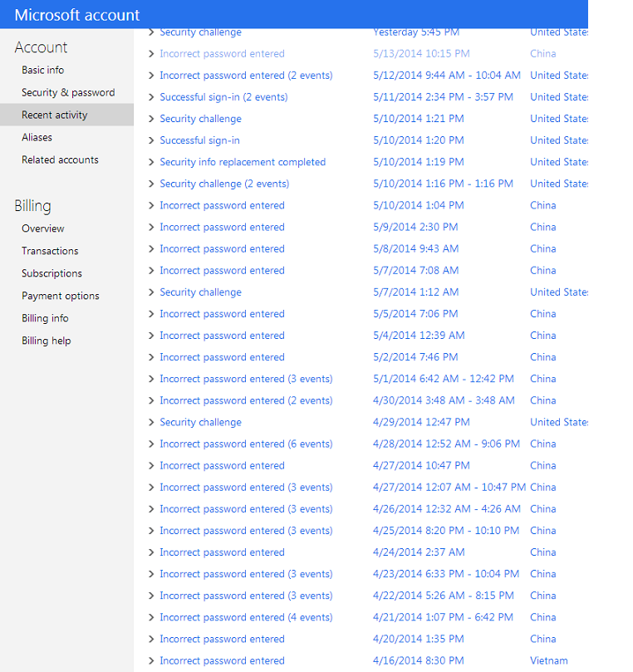Open Incorrect password entered (3 events) from 5/1/2014
This screenshot has width=633, height=672.
click(x=246, y=379)
